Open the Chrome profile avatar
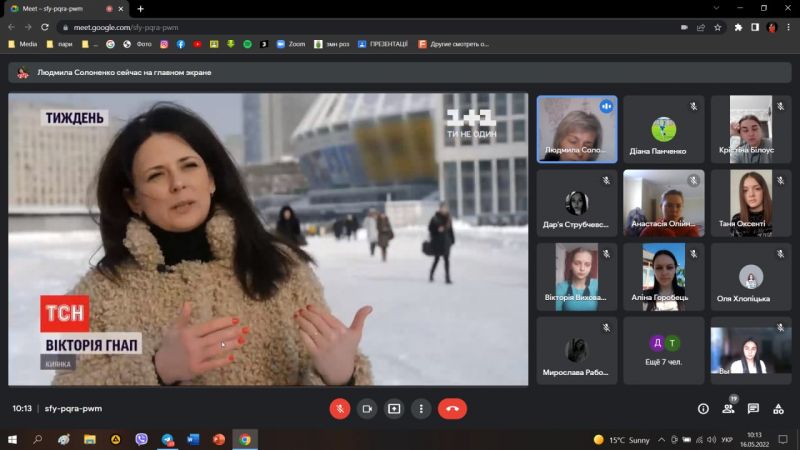Viewport: 800px width, 450px height. click(x=772, y=28)
